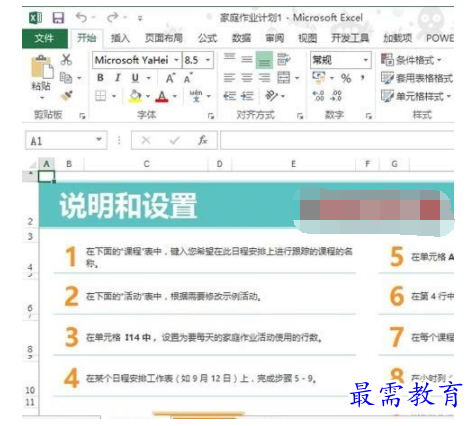Toggle Bold formatting
471x426 pixels.
point(100,78)
